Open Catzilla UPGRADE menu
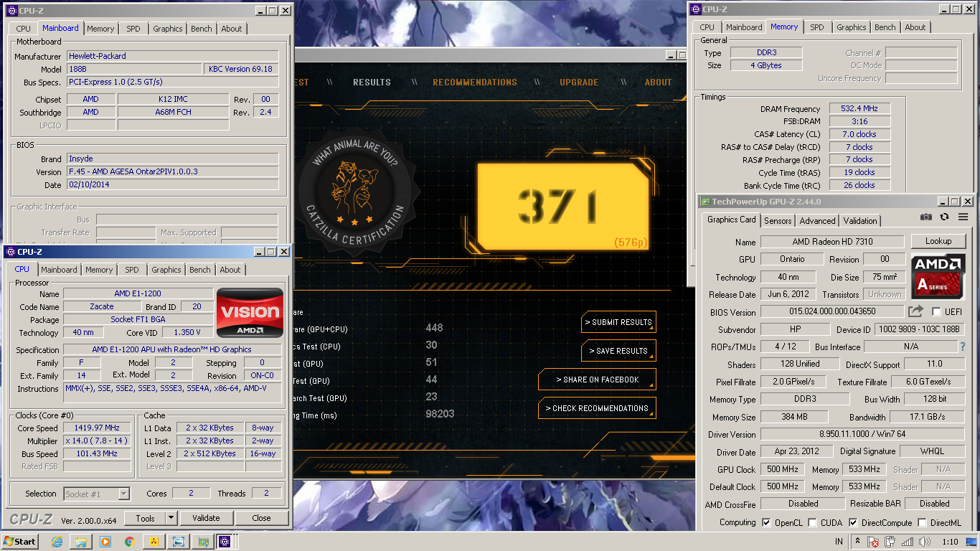Screen dimensions: 980x551 click(579, 83)
